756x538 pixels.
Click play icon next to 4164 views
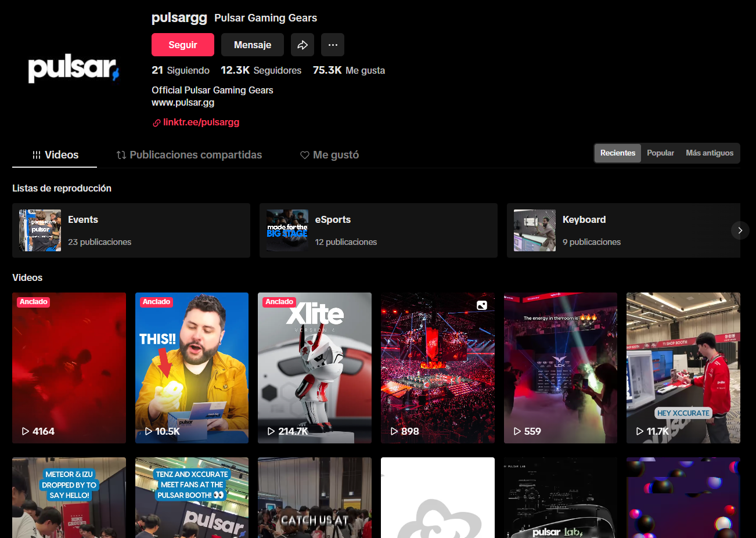click(26, 431)
